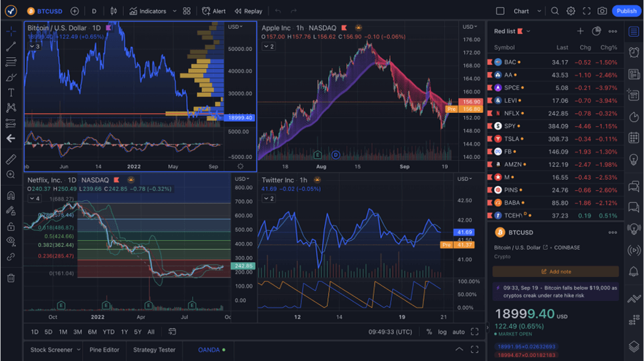Select the ruler measure tool
Image resolution: width=644 pixels, height=361 pixels.
click(11, 159)
